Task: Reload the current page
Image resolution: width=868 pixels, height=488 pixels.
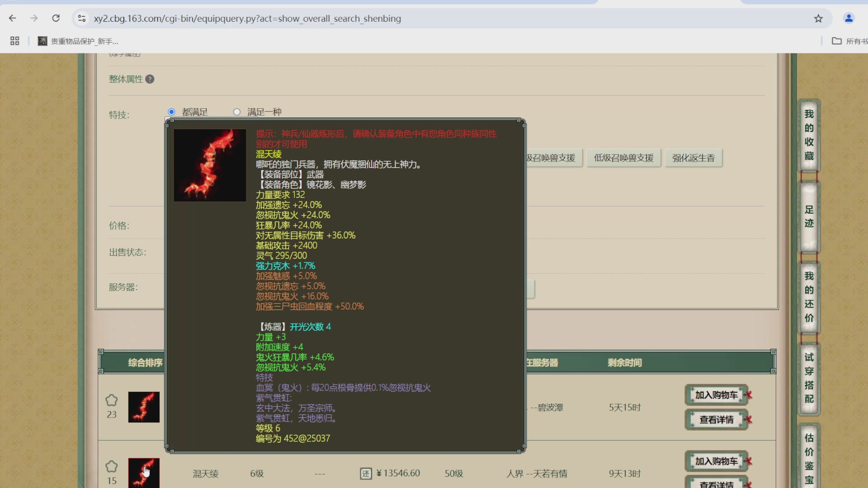Action: click(56, 19)
